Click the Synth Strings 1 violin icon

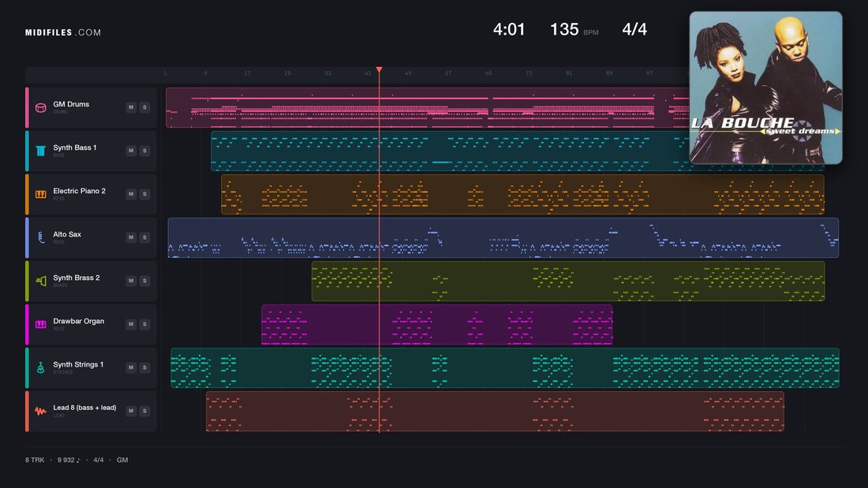coord(40,367)
